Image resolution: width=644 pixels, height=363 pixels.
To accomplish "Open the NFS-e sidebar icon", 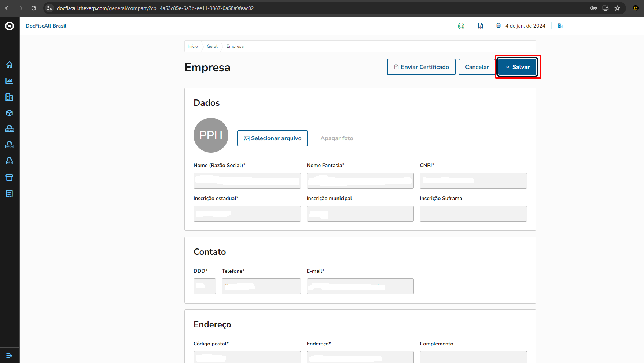I will [x=10, y=129].
